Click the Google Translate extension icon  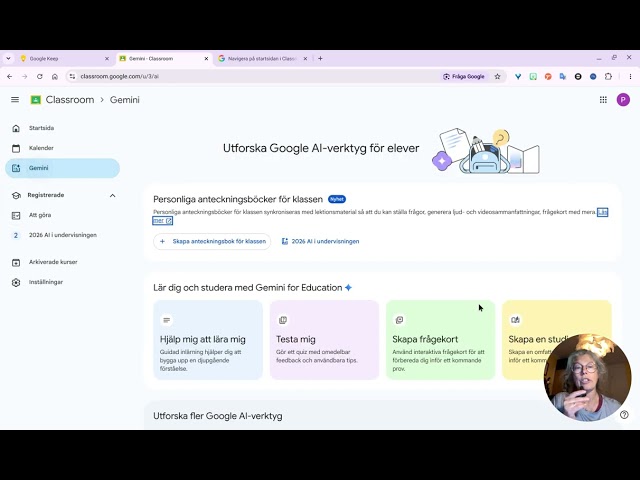563,76
